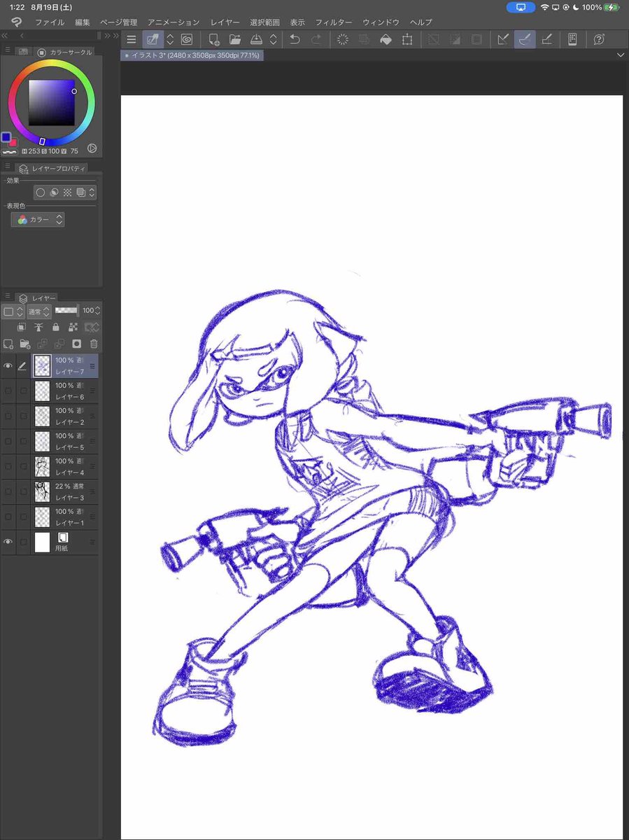Open the フィルター menu
The height and width of the screenshot is (840, 629).
333,22
